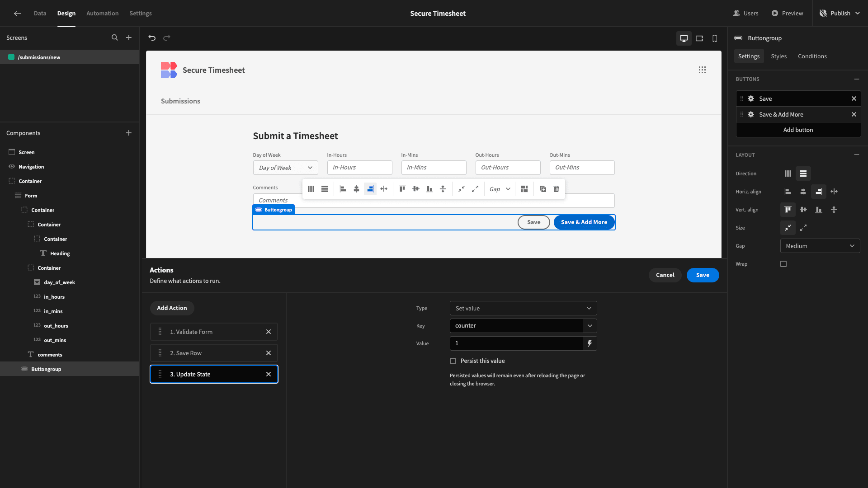Click the undo arrow icon

[152, 38]
